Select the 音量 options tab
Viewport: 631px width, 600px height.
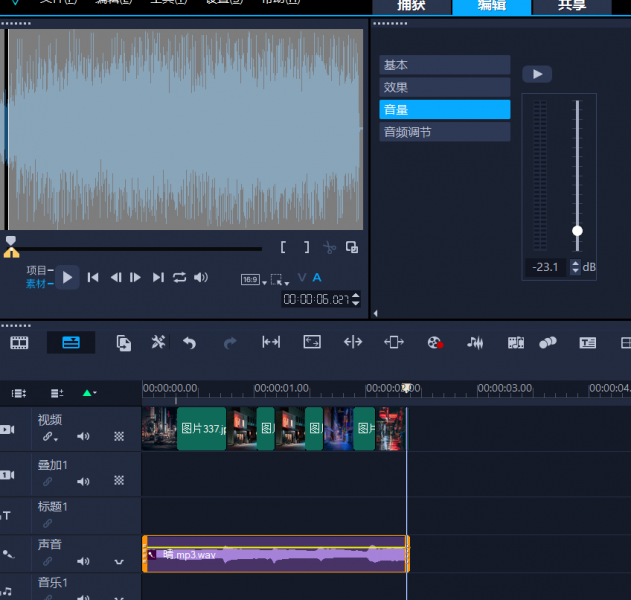[445, 109]
